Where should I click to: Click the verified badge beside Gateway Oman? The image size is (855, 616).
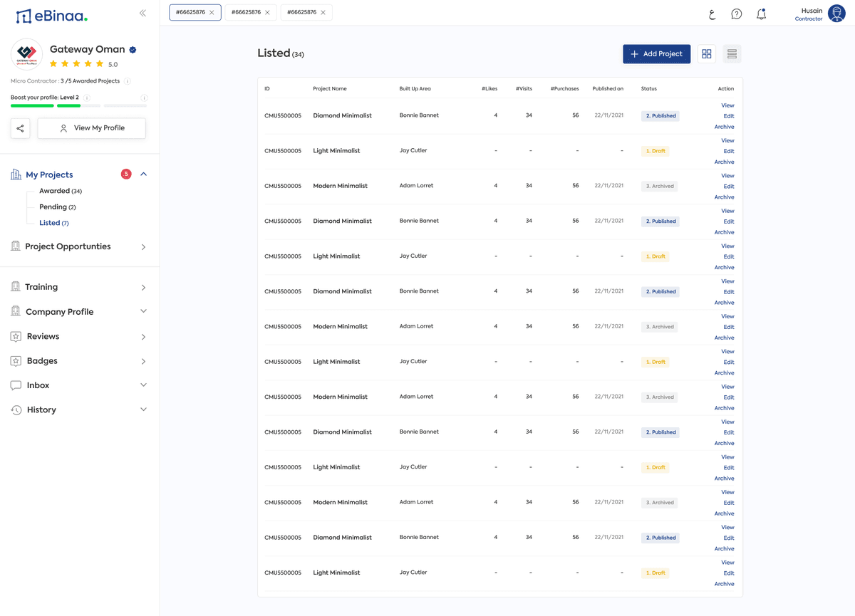133,50
